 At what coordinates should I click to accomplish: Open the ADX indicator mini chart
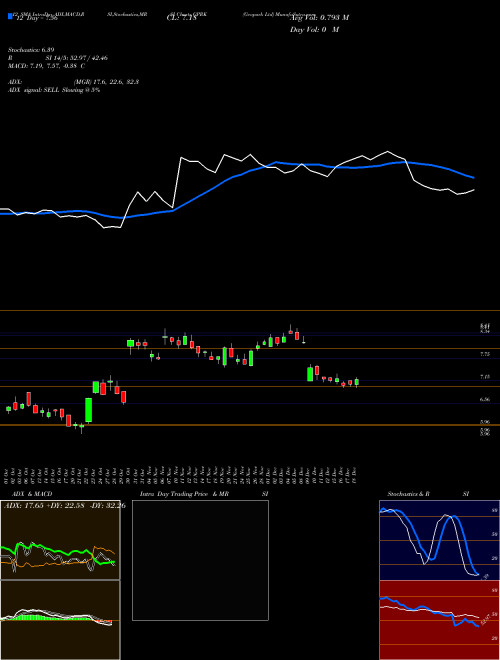tap(60, 540)
